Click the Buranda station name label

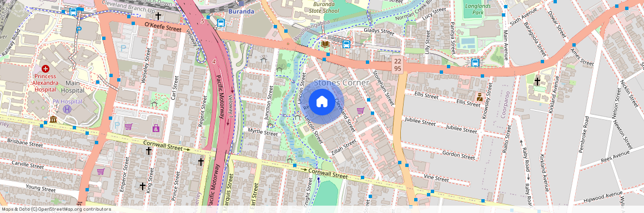[x=241, y=12]
